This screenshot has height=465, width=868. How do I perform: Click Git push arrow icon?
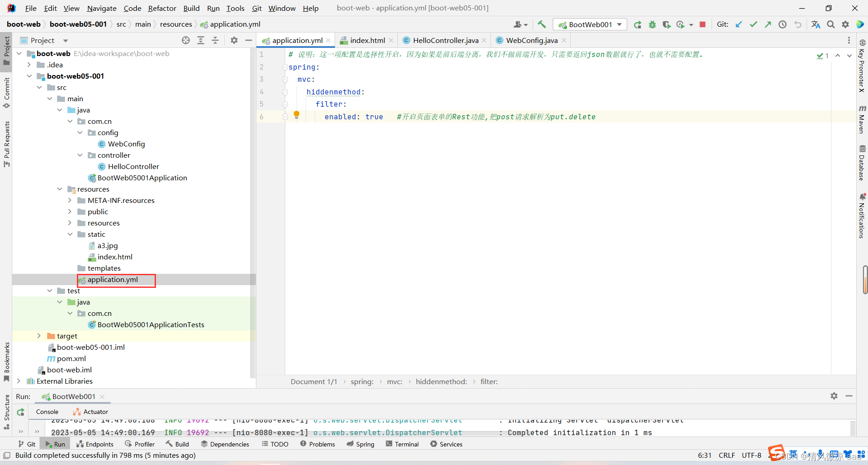tap(768, 24)
